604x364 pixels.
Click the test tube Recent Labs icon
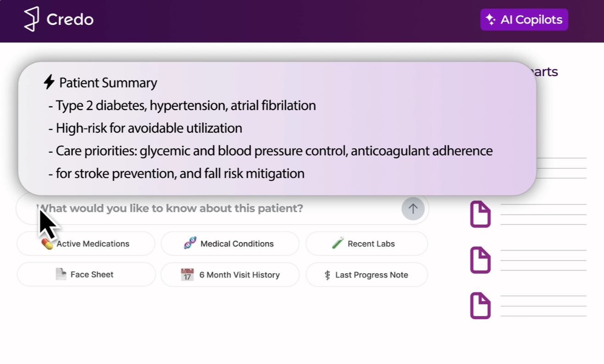click(x=338, y=243)
